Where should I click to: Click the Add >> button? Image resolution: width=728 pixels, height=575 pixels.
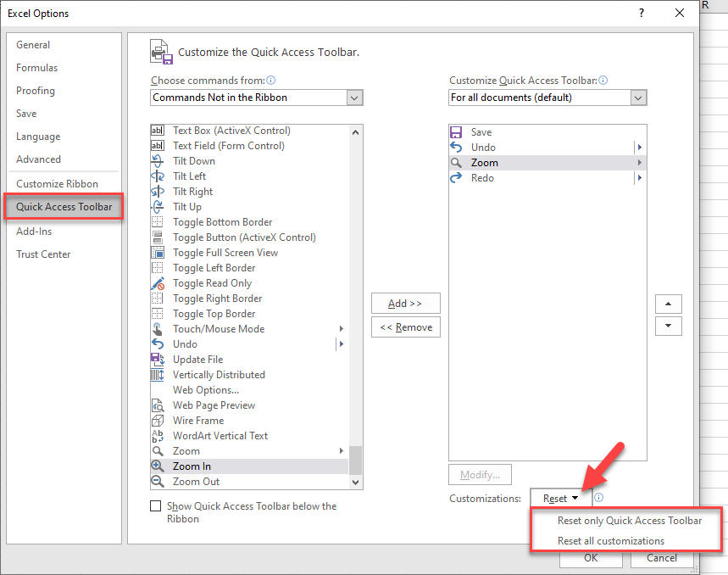coord(405,304)
